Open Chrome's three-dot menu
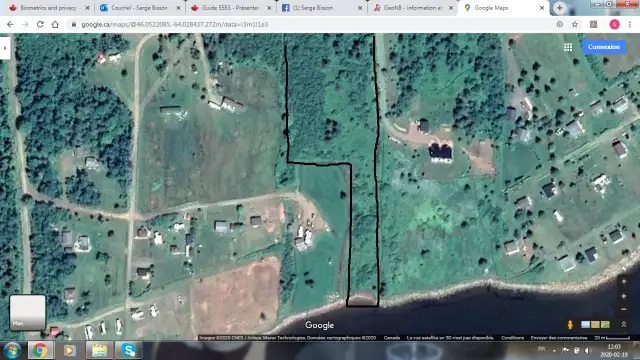Screen dimensions: 640x360 click(x=630, y=24)
